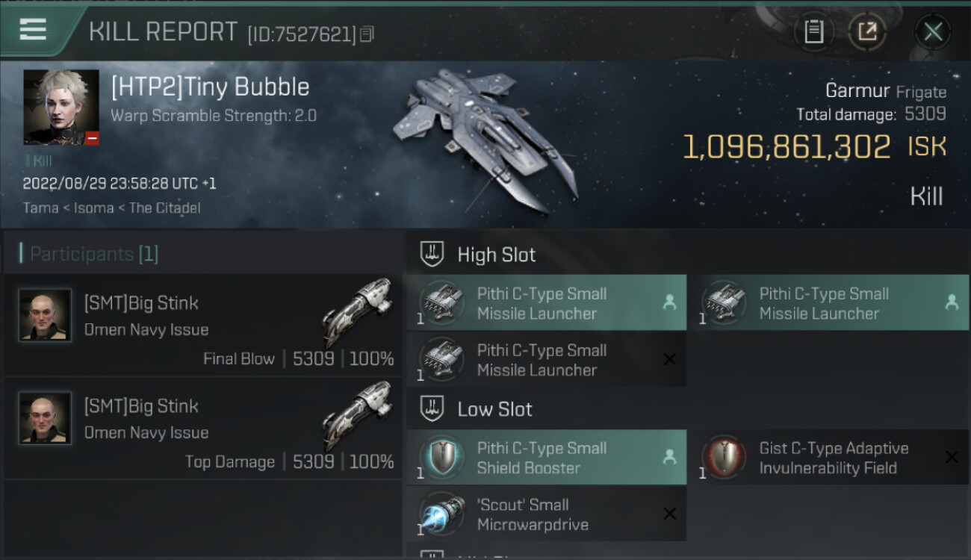The image size is (971, 560).
Task: Click Tama location link
Action: click(41, 208)
